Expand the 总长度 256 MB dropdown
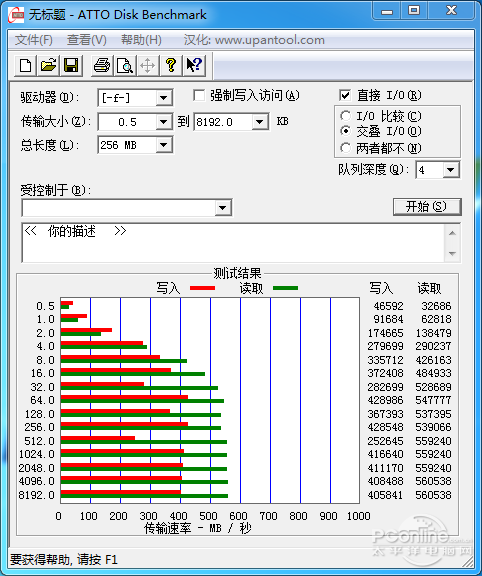Screen dimensions: 482x576 click(163, 145)
